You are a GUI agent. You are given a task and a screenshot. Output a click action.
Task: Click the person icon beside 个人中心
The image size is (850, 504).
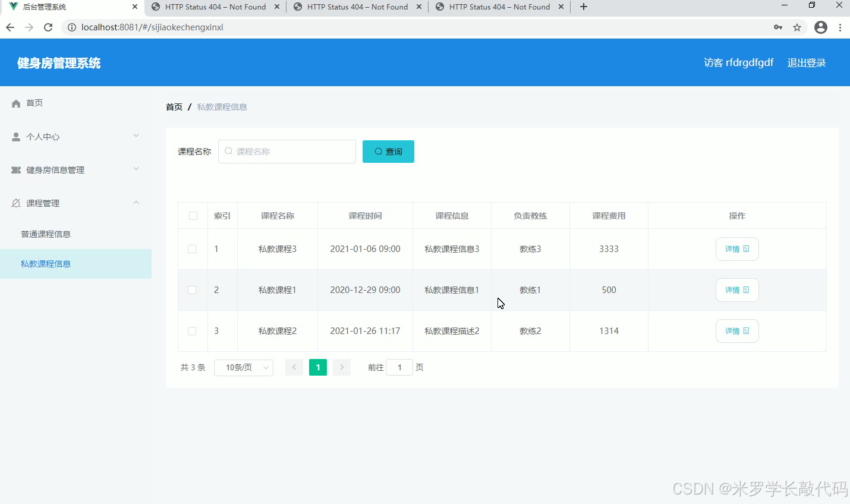tap(16, 137)
